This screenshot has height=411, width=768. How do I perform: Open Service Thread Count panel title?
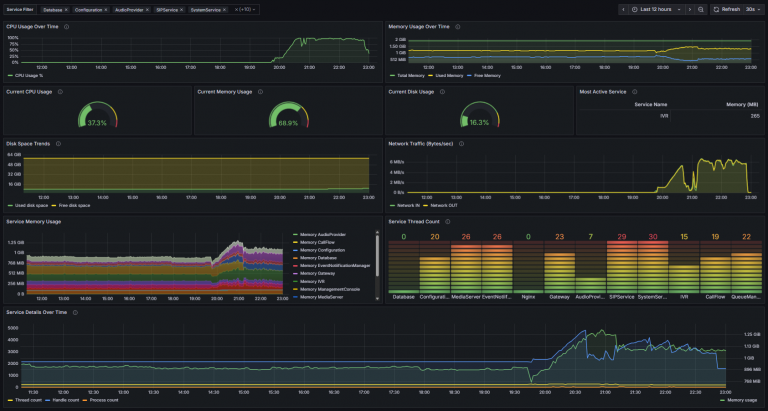[x=414, y=221]
